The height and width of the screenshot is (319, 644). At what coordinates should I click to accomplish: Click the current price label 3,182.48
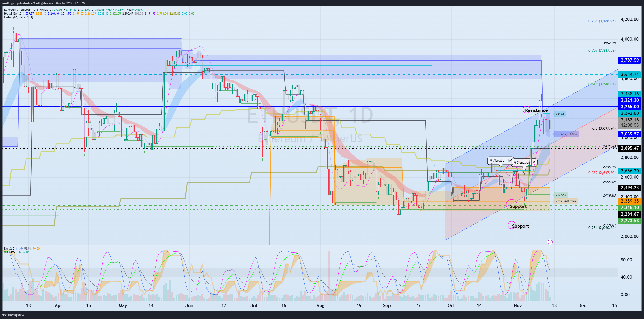pyautogui.click(x=630, y=120)
